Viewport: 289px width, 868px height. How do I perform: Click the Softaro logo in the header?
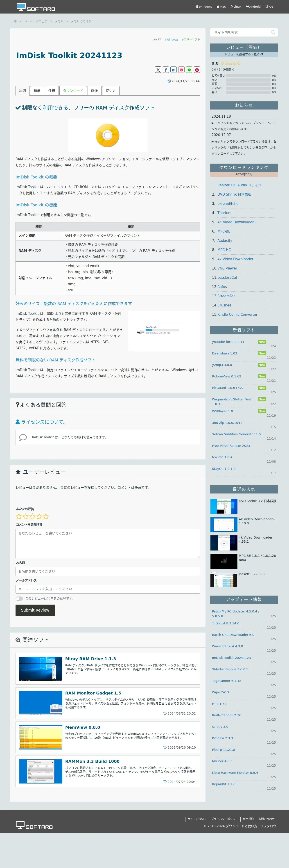point(36,7)
